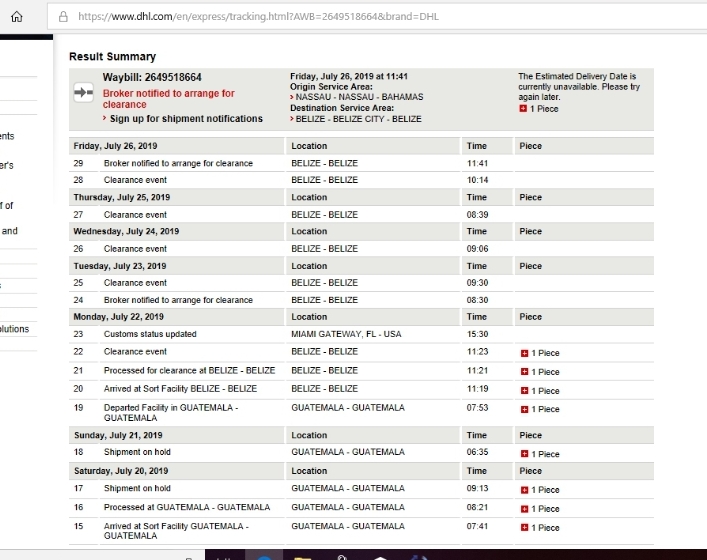Click time 06:35 on event 18 row
Viewport: 707px width, 560px height.
click(477, 452)
